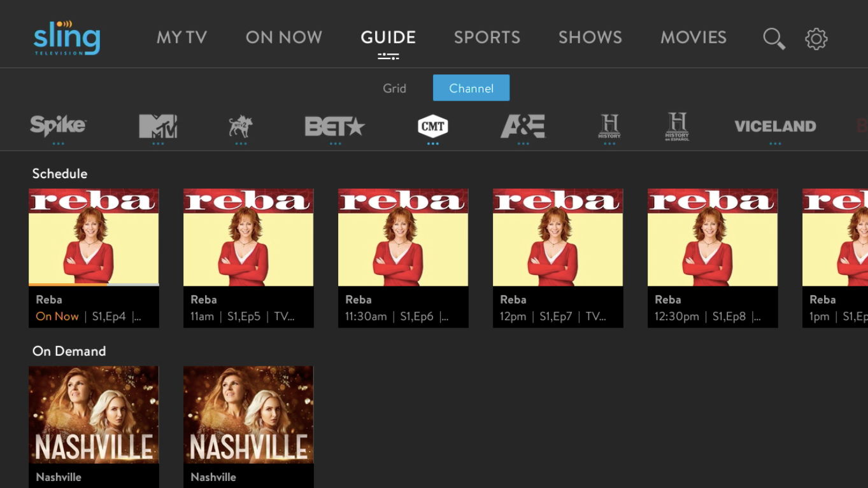
Task: Open the settings gear
Action: [x=816, y=38]
